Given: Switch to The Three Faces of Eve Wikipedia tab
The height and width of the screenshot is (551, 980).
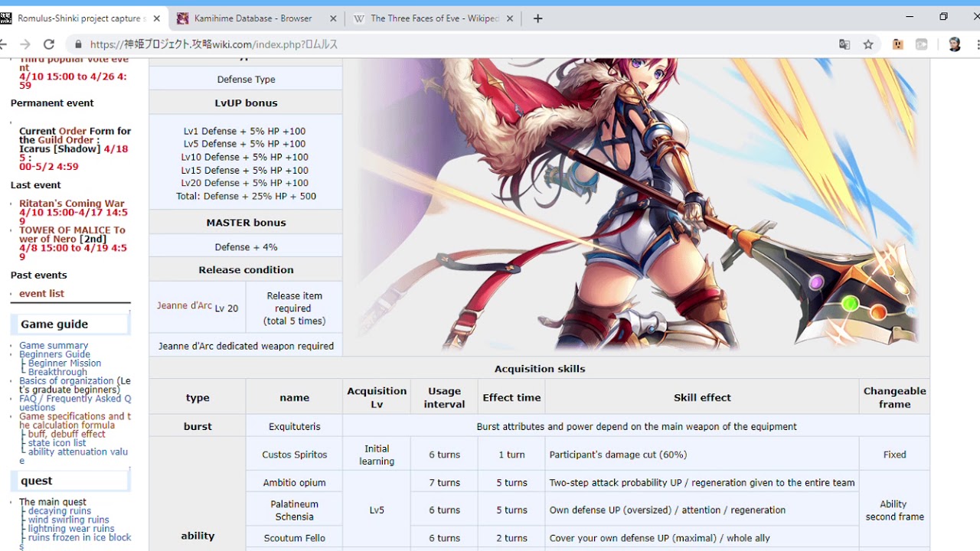Looking at the screenshot, I should pyautogui.click(x=433, y=18).
